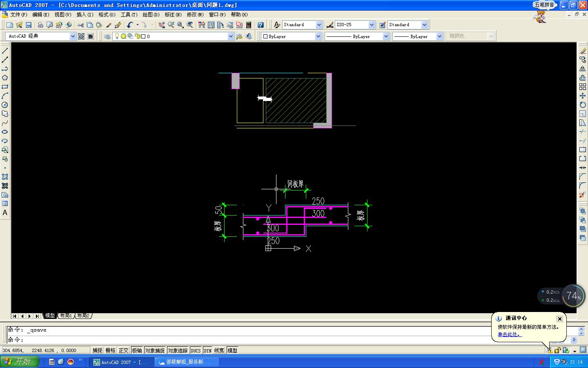
Task: Click the coordinates display in status bar
Action: coord(45,350)
